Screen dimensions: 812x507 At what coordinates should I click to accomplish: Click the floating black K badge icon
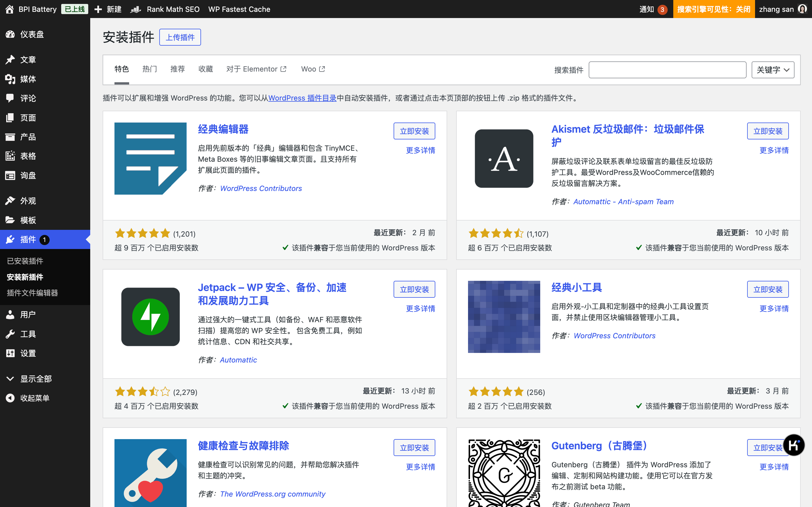794,445
